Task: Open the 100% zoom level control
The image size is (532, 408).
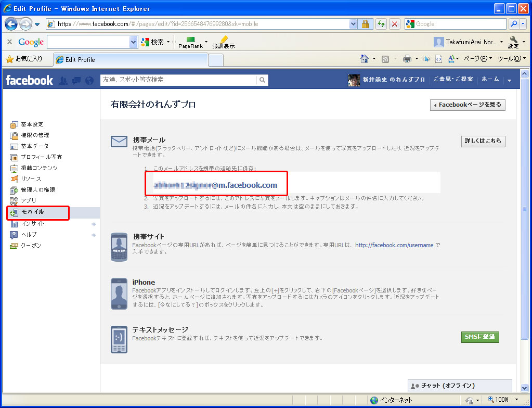Action: pyautogui.click(x=502, y=400)
